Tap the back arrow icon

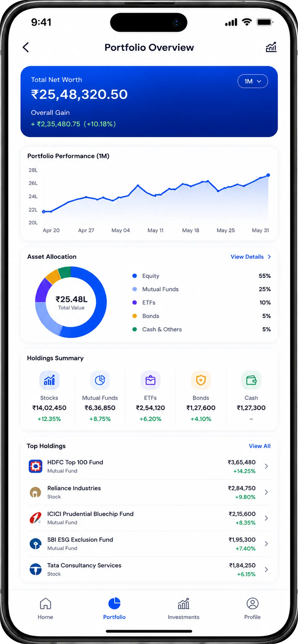click(26, 47)
